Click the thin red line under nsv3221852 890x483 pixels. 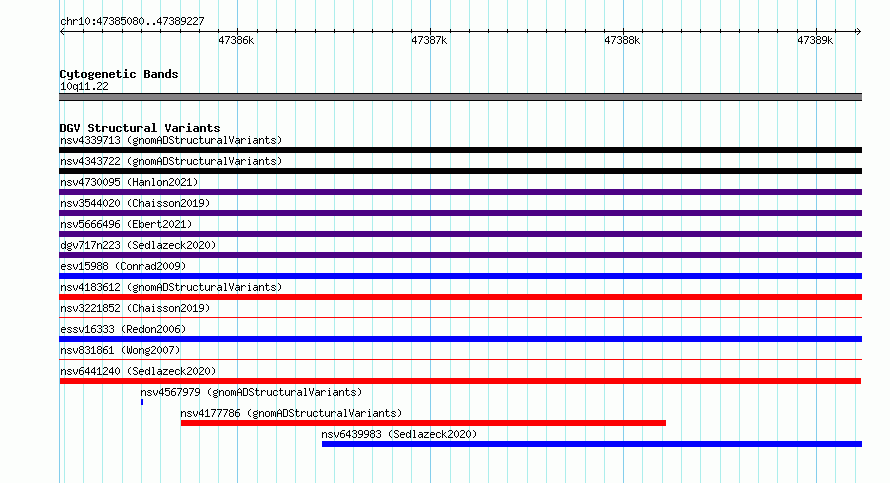click(460, 317)
